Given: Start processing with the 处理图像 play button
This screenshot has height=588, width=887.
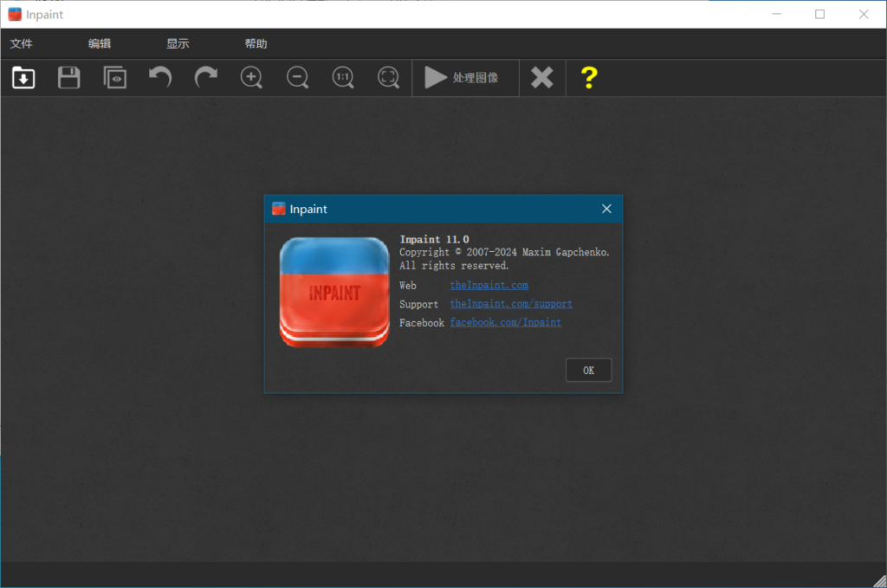Looking at the screenshot, I should coord(465,77).
